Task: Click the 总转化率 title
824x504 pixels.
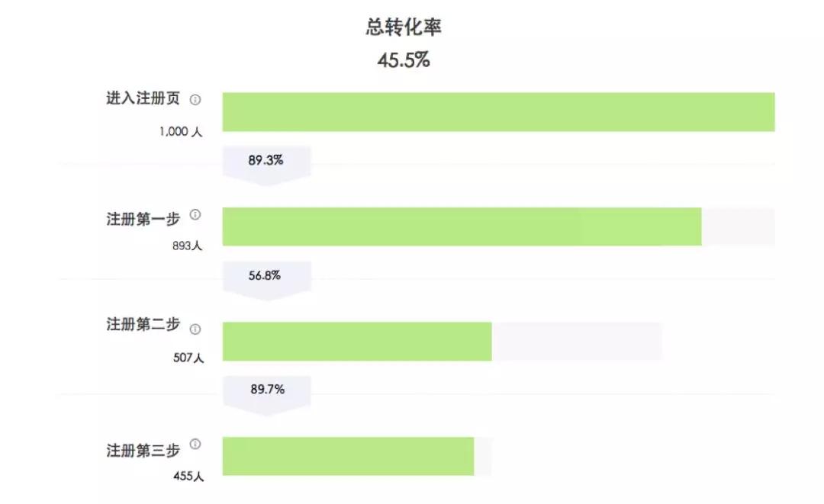Action: click(x=404, y=28)
